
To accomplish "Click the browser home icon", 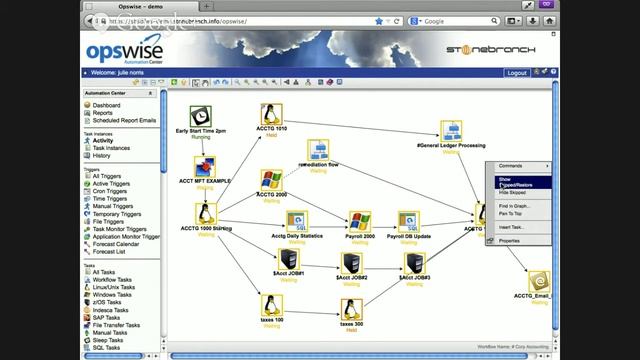I will point(549,21).
